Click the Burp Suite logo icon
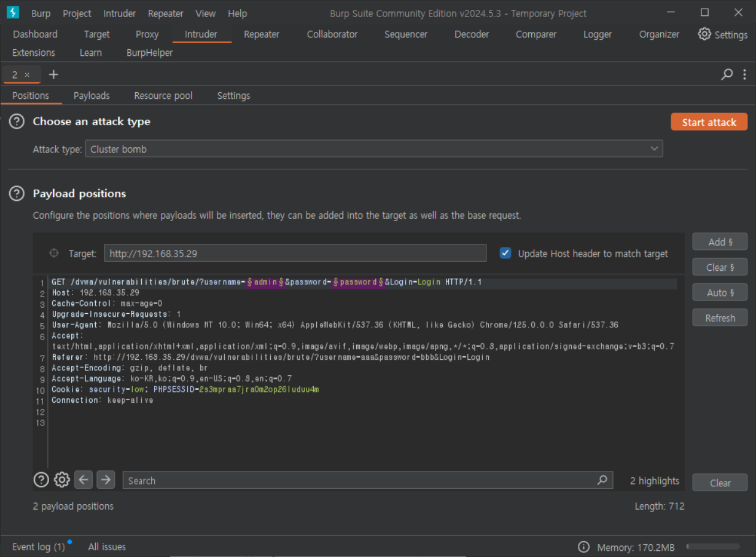The image size is (756, 557). (12, 12)
